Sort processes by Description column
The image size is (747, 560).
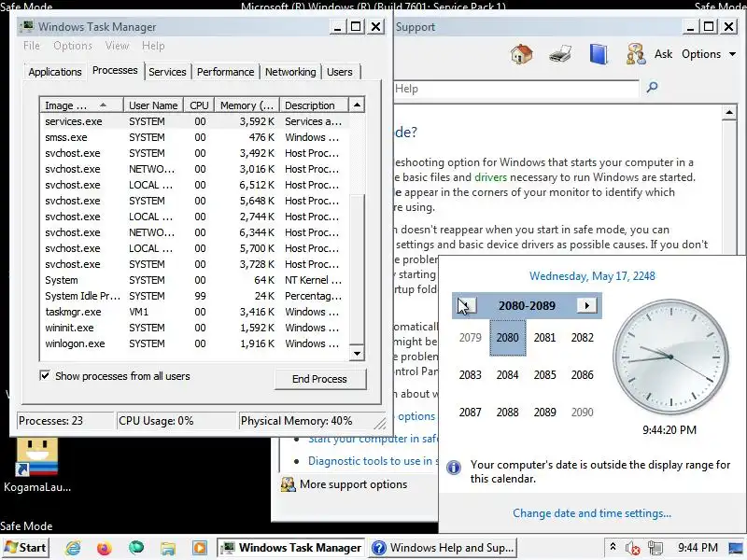[314, 105]
